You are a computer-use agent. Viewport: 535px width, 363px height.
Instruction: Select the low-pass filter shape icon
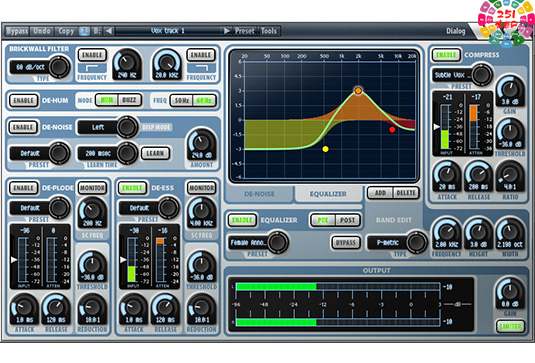point(201,68)
